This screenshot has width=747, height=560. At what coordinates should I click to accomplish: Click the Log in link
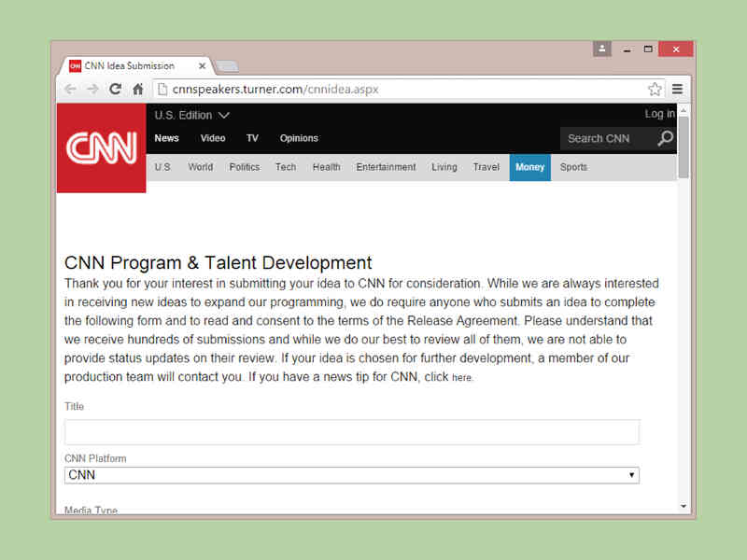coord(659,113)
